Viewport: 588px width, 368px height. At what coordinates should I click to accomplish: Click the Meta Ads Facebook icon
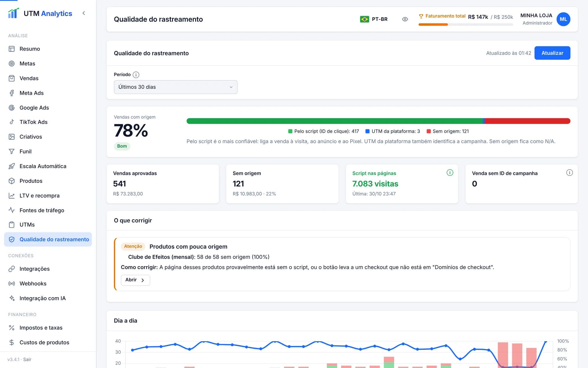point(12,93)
